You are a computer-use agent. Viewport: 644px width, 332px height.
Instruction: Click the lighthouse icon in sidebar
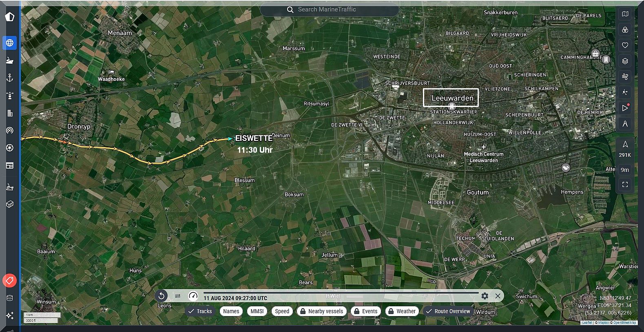(x=10, y=96)
